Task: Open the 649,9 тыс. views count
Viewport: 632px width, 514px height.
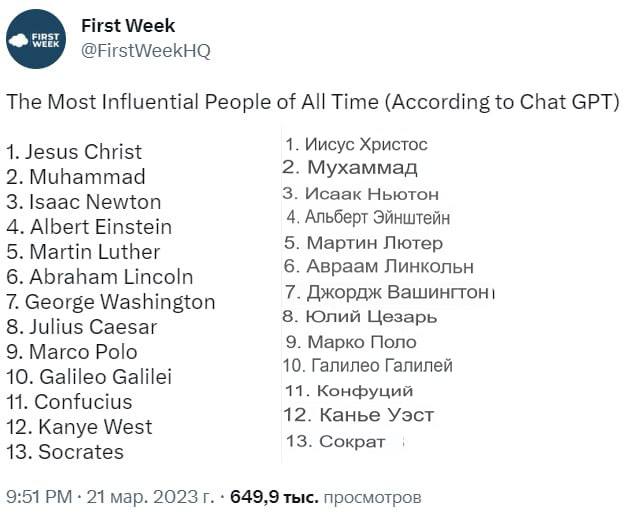Action: 274,496
